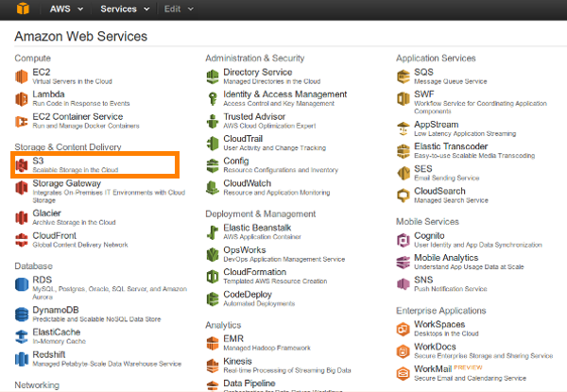Click the SNS icon
The width and height of the screenshot is (567, 392).
click(x=404, y=284)
